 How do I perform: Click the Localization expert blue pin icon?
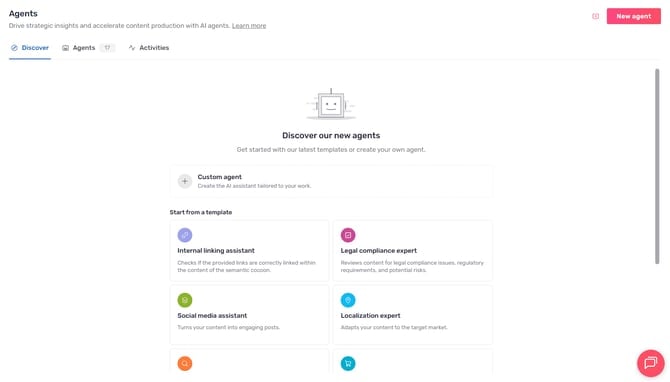tap(348, 300)
